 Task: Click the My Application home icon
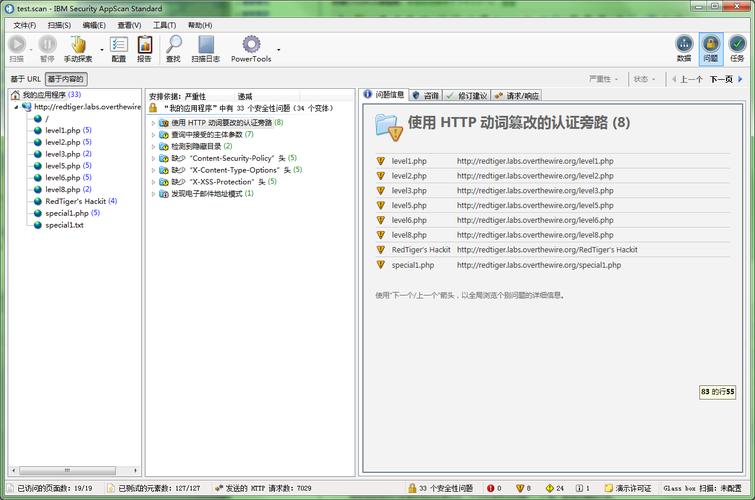tap(15, 94)
